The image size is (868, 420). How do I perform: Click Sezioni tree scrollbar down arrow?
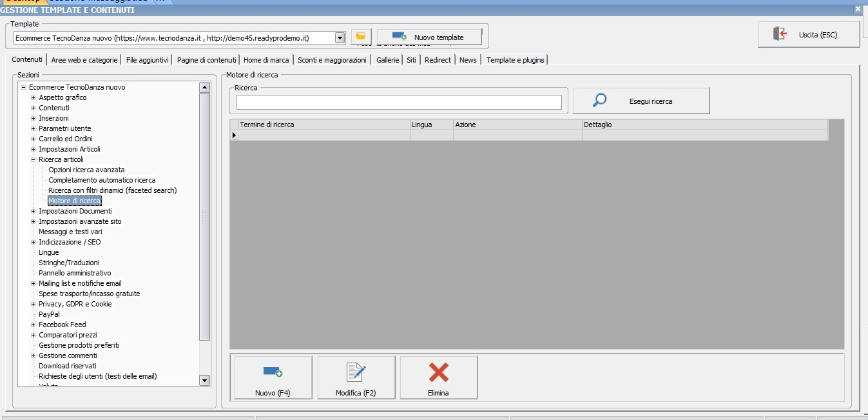click(205, 381)
